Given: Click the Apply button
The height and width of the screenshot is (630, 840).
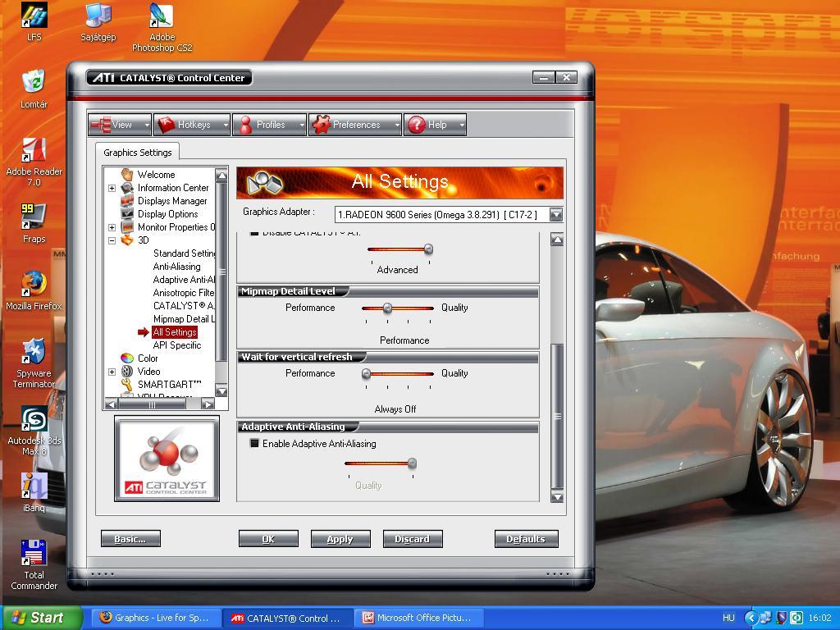Looking at the screenshot, I should (340, 539).
